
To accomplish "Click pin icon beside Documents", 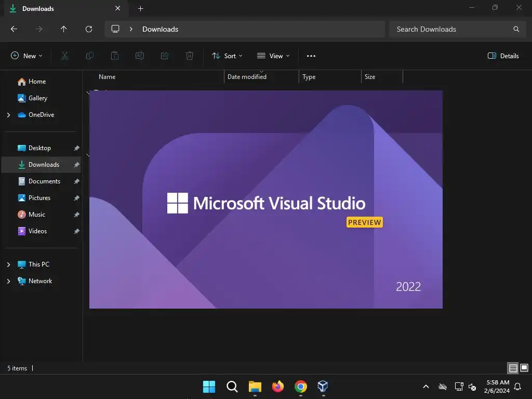I will coord(77,181).
